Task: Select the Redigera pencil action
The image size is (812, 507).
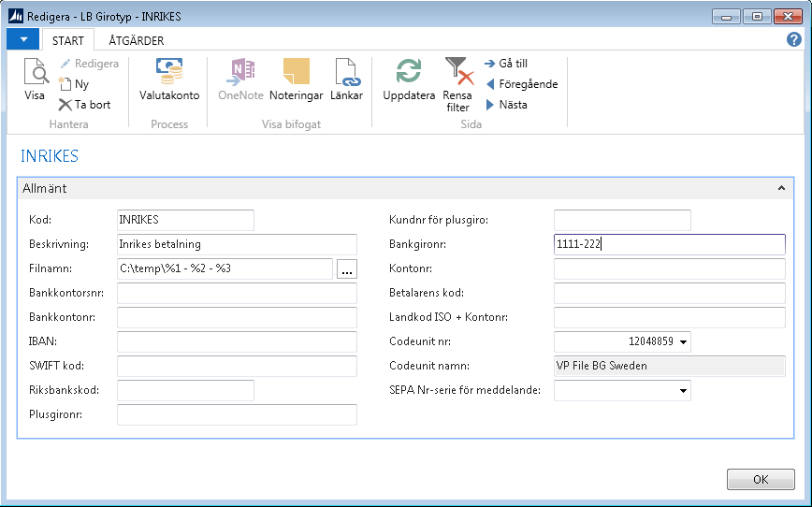Action: coord(89,64)
